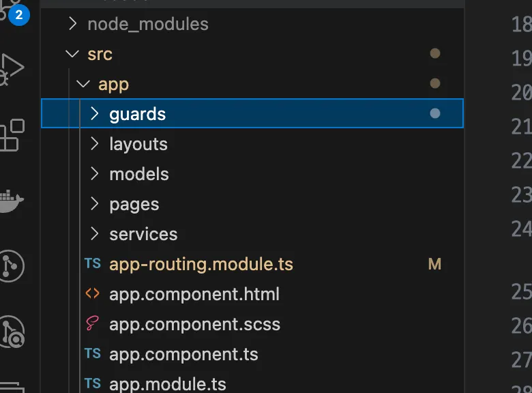Click the Sass icon of app.component.scss

pyautogui.click(x=93, y=324)
